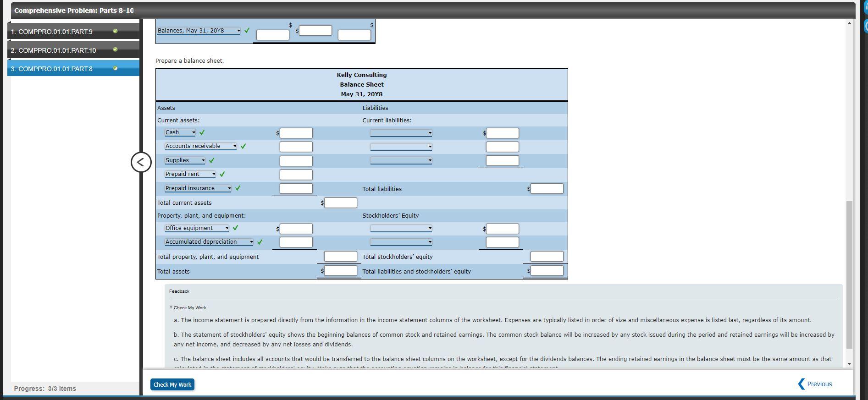Go to the Previous item
Screen dimensions: 868x400
[x=815, y=384]
